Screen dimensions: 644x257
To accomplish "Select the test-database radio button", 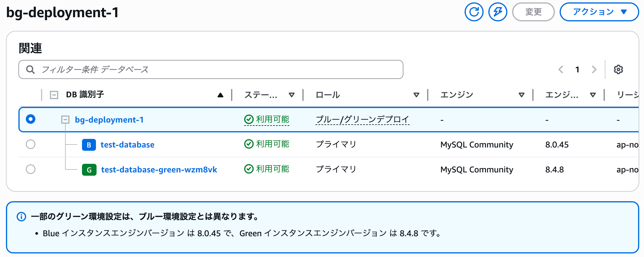I will [31, 145].
